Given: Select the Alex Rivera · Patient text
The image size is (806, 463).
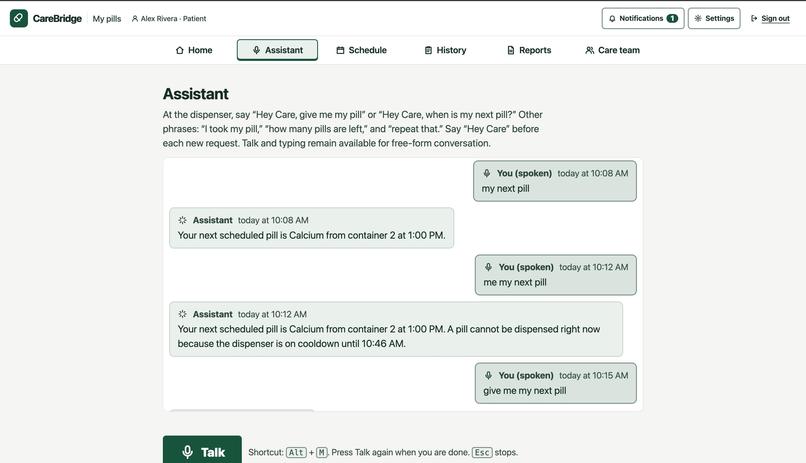Looking at the screenshot, I should (x=173, y=18).
